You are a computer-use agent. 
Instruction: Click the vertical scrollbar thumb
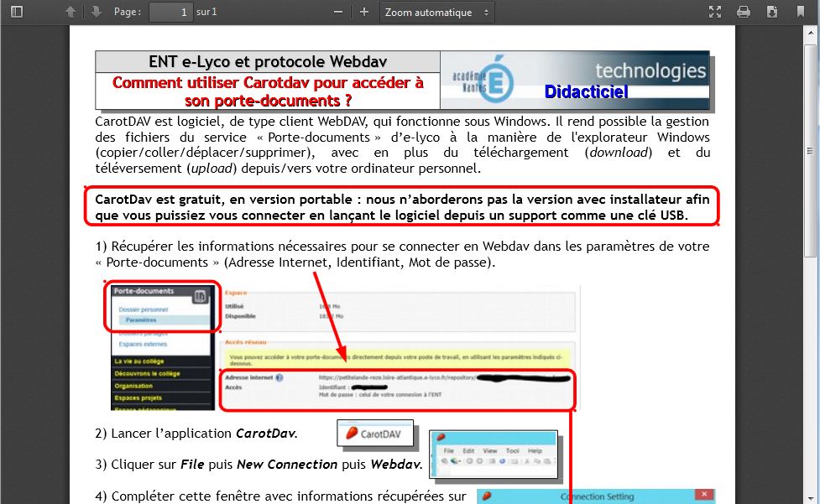tap(812, 143)
